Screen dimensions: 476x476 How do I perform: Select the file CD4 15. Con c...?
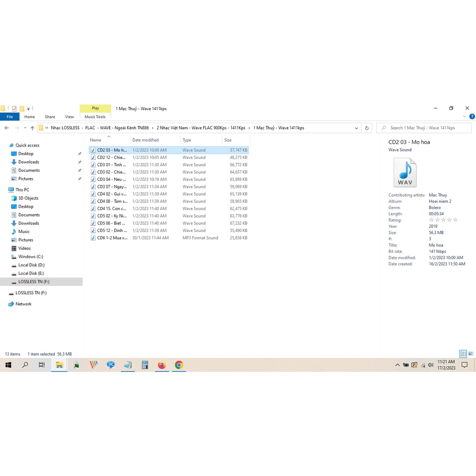169,209
